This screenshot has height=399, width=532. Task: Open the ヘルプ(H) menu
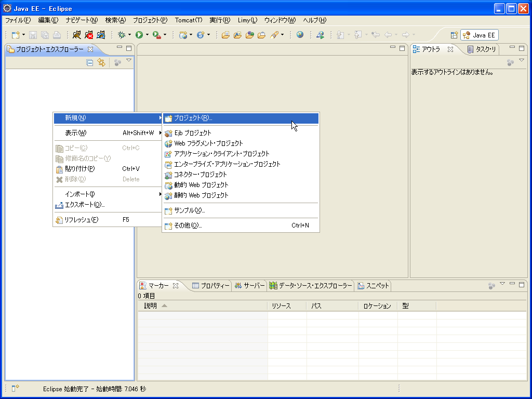[x=314, y=20]
